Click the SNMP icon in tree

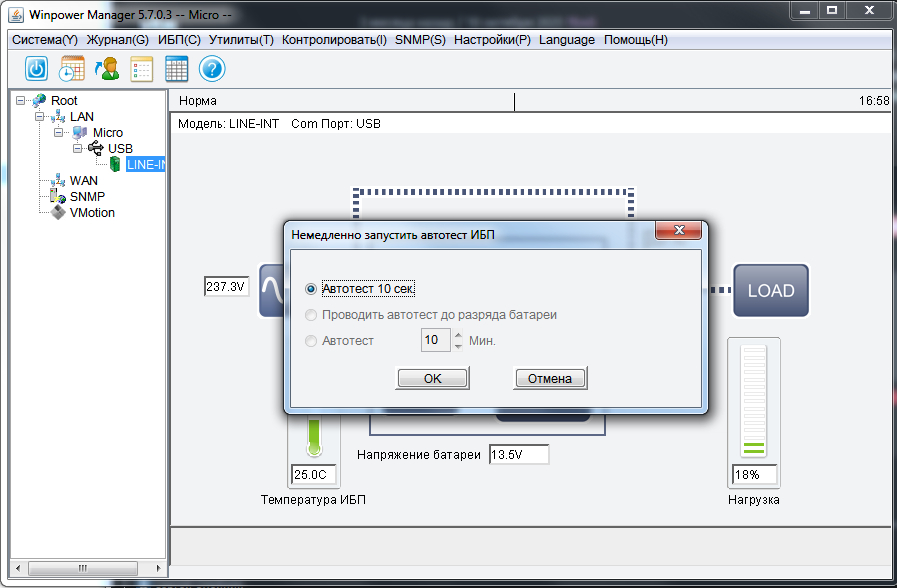pos(58,197)
